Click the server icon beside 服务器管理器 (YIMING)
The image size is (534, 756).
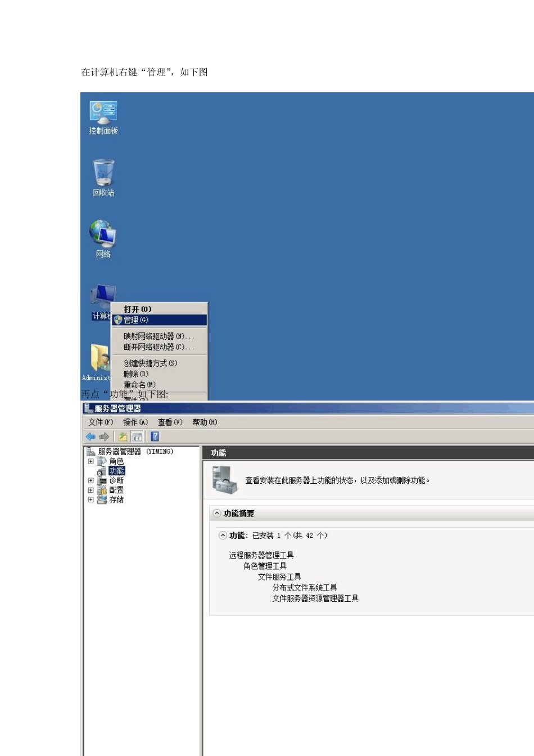[x=91, y=452]
